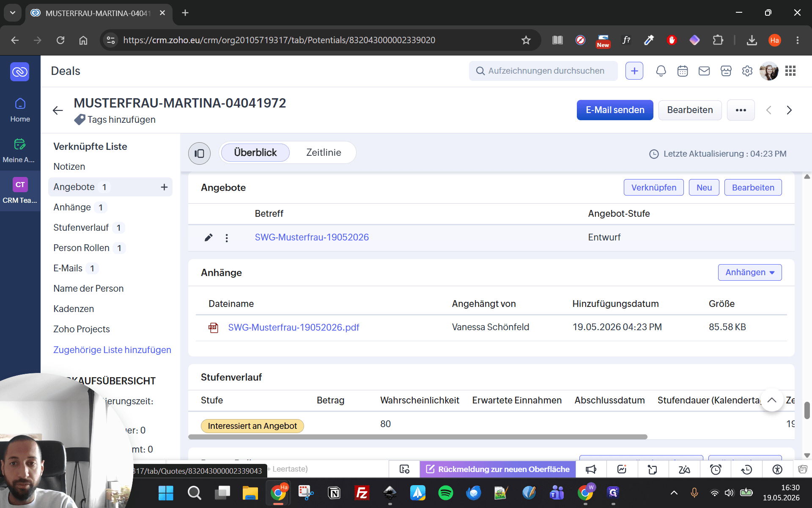812x508 pixels.
Task: Open the calendar icon in header
Action: coord(683,71)
